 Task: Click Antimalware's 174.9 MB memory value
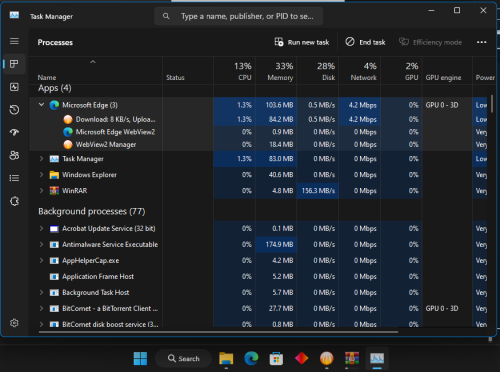pos(276,244)
